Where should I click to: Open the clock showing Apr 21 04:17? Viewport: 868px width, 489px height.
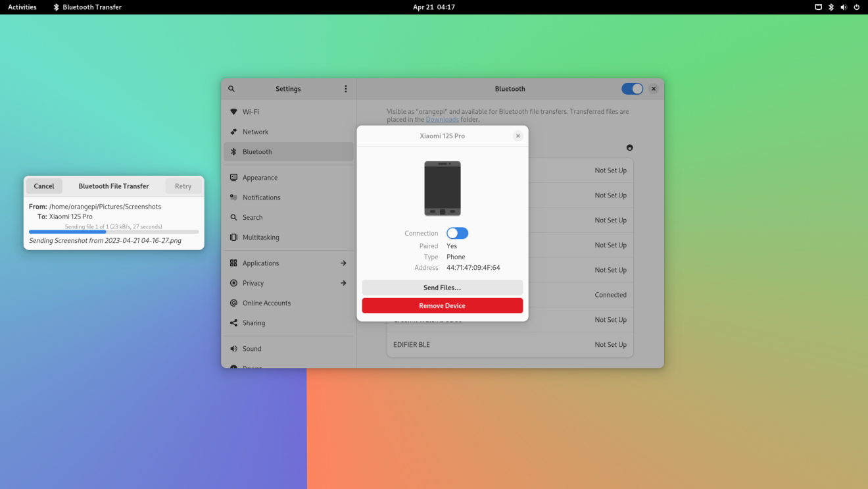point(434,7)
